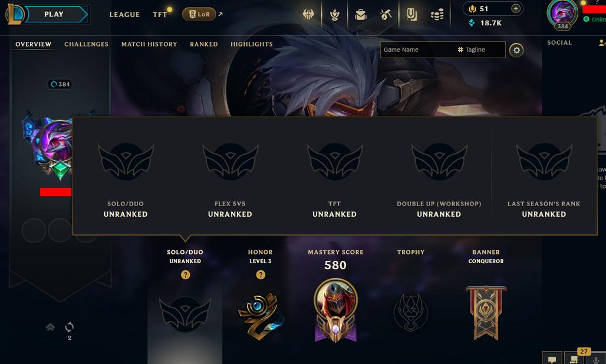Open the Ranked tab
Viewport: 606px width, 364px height.
pos(204,44)
